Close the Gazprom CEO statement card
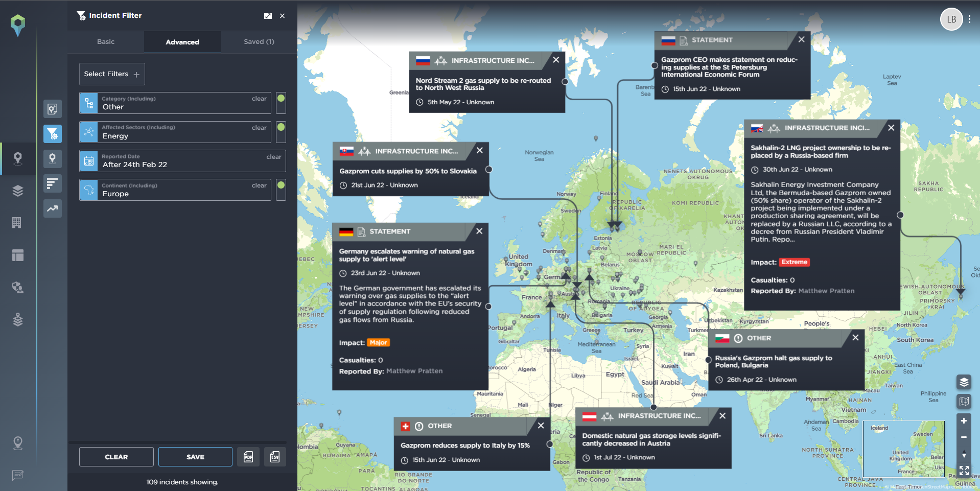The image size is (980, 491). [x=801, y=39]
